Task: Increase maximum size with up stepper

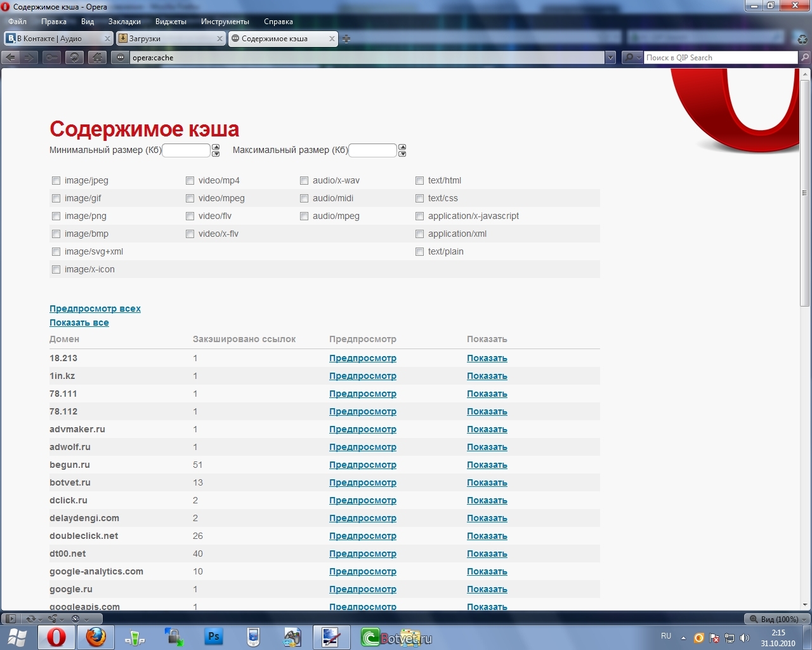Action: [x=402, y=147]
